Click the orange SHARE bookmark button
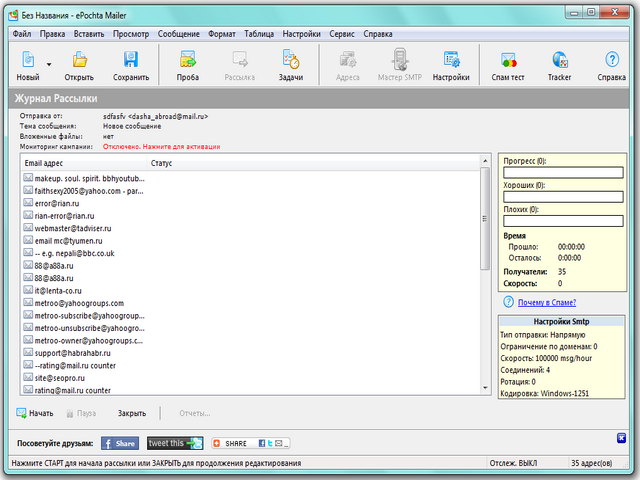The image size is (640, 480). (x=251, y=443)
